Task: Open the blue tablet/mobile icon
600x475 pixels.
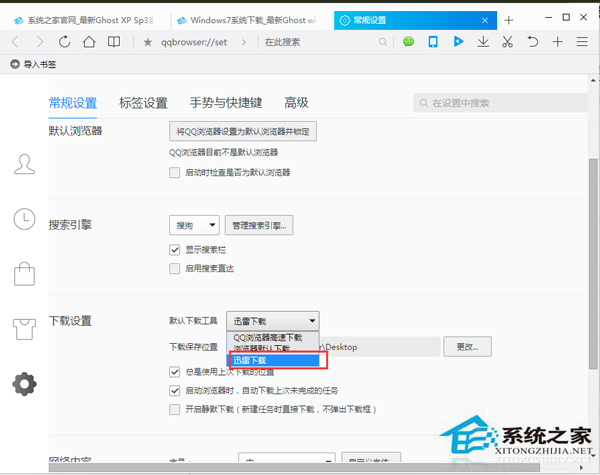Action: pos(433,42)
